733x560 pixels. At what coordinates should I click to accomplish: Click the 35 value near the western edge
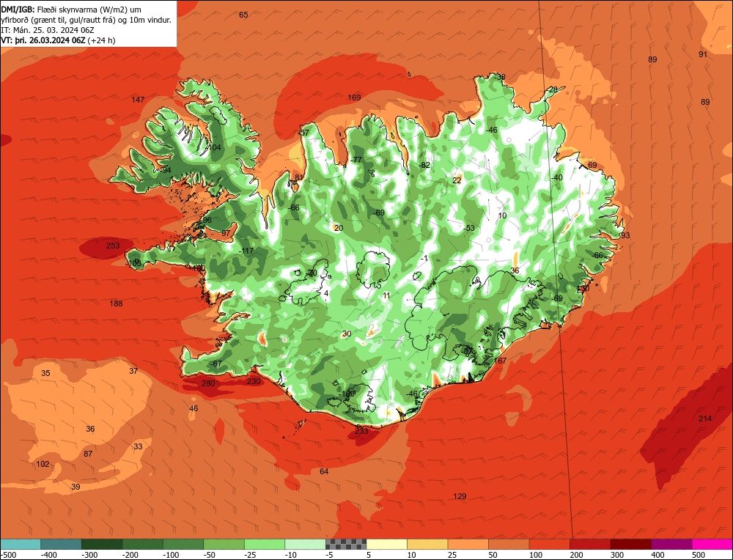click(45, 373)
